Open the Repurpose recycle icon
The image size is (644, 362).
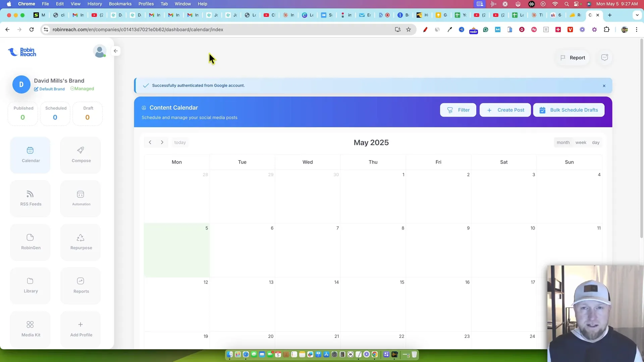click(80, 238)
